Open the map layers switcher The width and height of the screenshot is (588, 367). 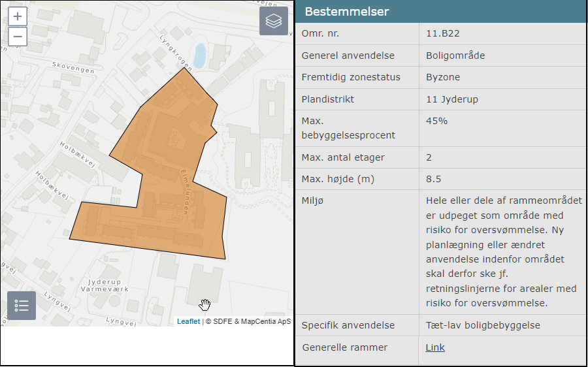pyautogui.click(x=274, y=21)
